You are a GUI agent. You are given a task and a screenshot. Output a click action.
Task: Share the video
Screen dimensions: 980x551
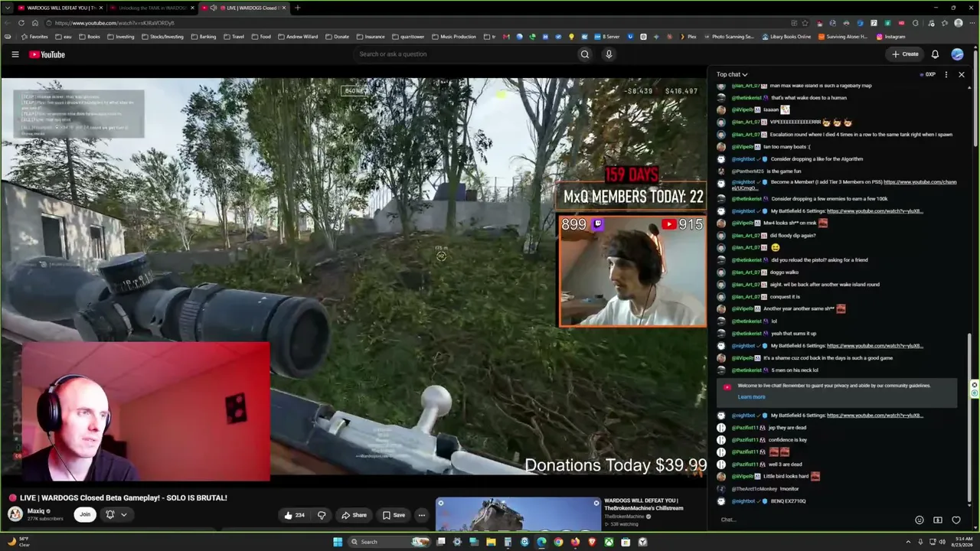click(354, 515)
